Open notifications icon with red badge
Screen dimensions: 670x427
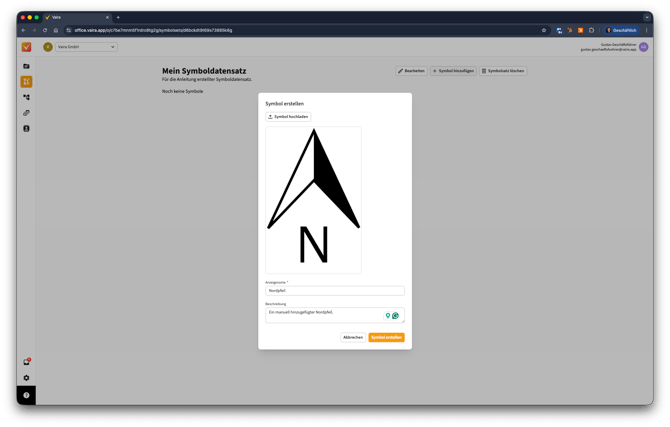26,362
